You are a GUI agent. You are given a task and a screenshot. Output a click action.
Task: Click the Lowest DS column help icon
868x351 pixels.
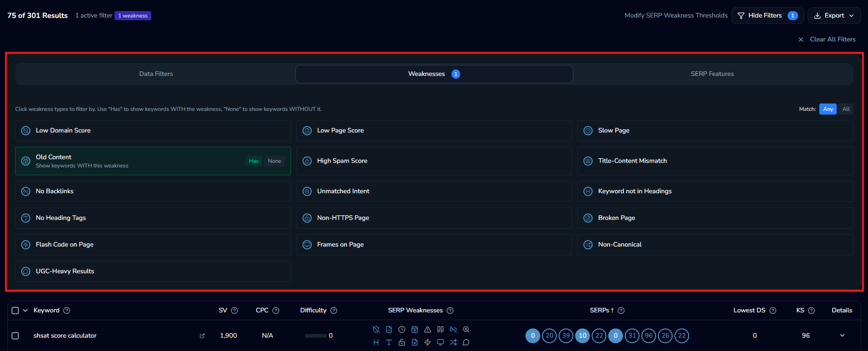(x=773, y=311)
